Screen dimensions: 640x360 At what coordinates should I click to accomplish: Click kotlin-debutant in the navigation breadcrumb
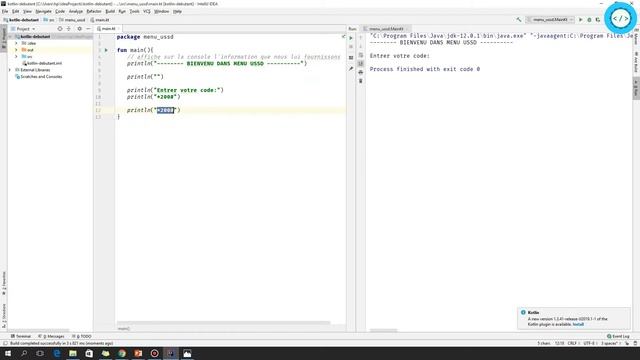[21, 20]
